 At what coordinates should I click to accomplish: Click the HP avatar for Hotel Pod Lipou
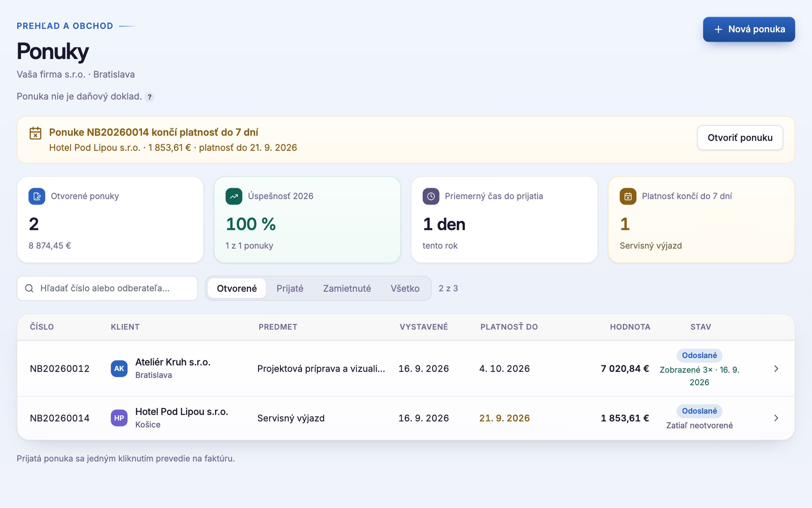click(x=119, y=418)
